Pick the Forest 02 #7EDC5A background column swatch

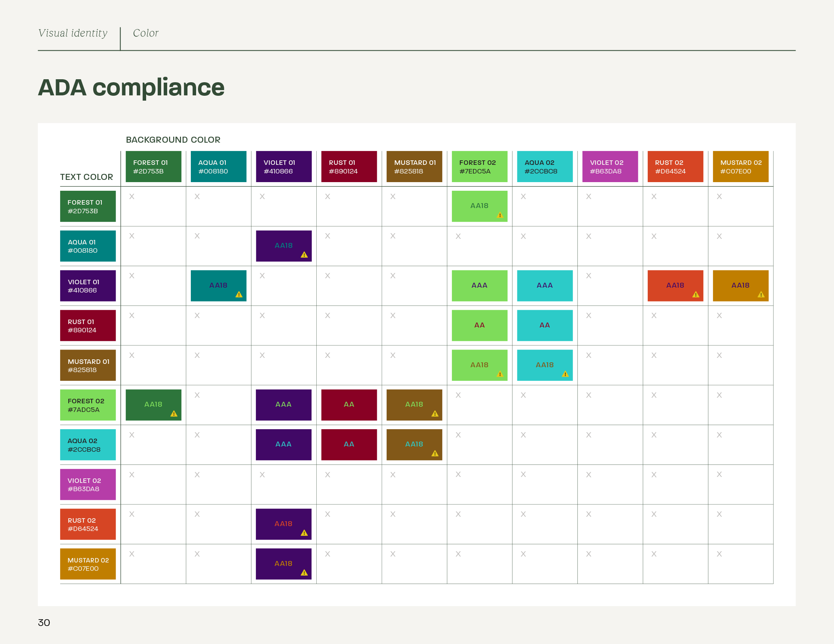[480, 166]
